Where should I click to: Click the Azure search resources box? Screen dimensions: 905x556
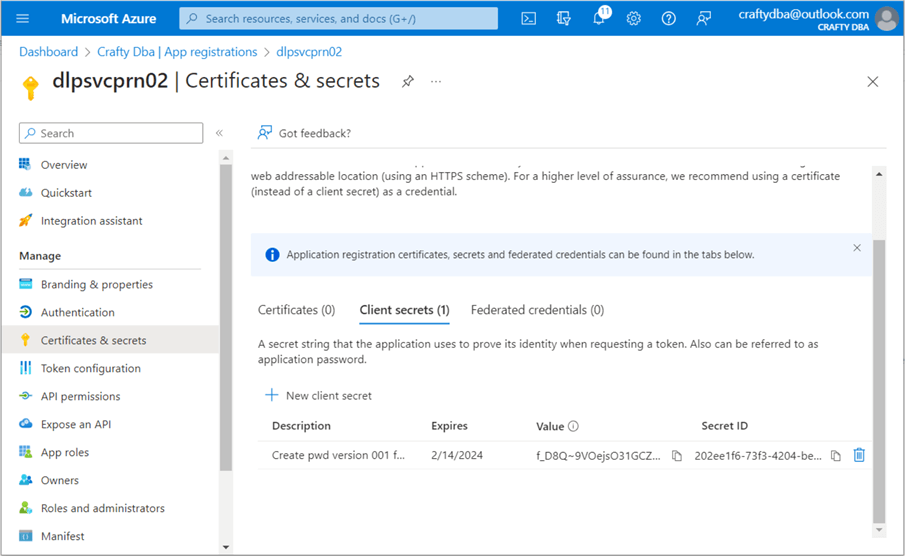[x=339, y=18]
